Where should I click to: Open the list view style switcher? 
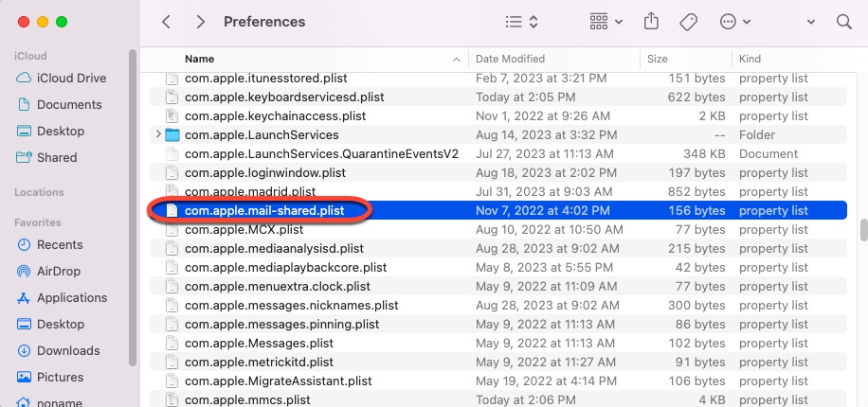tap(521, 21)
